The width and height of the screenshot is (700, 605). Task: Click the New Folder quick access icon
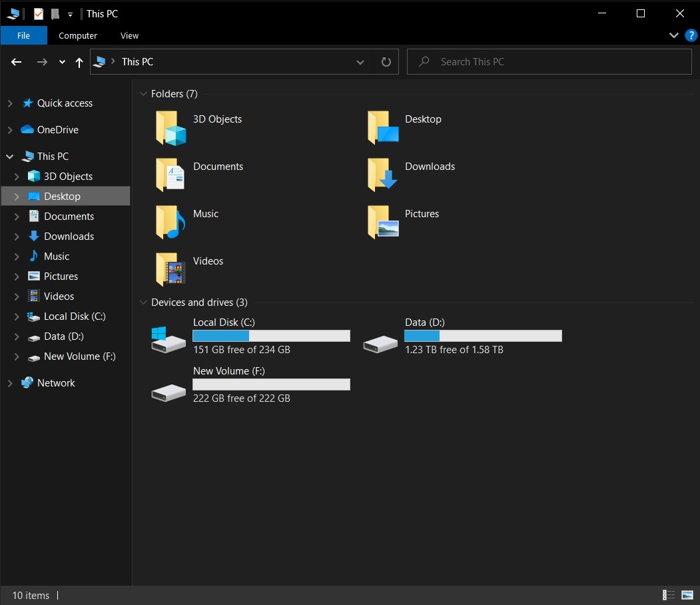pos(55,13)
